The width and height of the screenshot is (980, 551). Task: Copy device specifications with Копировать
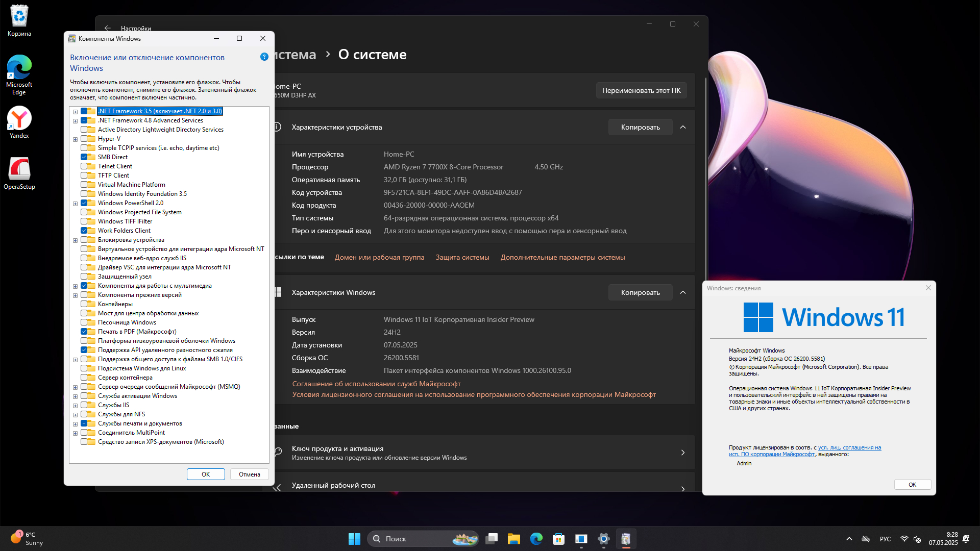coord(640,127)
